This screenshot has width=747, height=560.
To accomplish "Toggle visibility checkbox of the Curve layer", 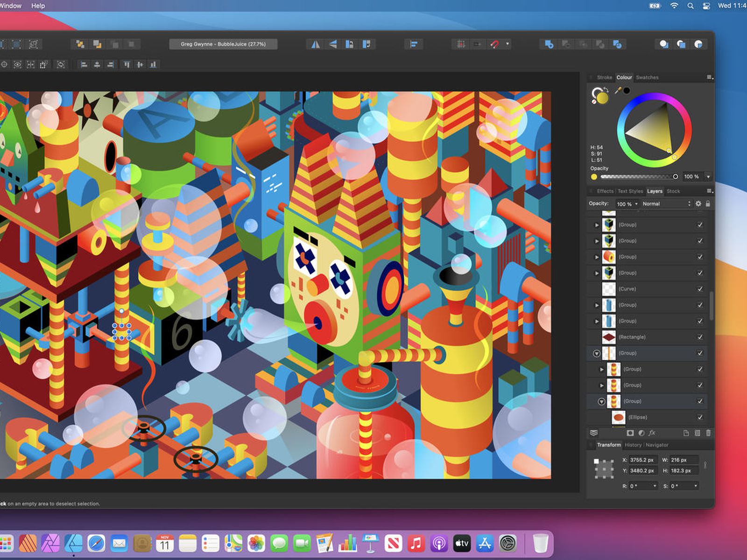I will (700, 289).
